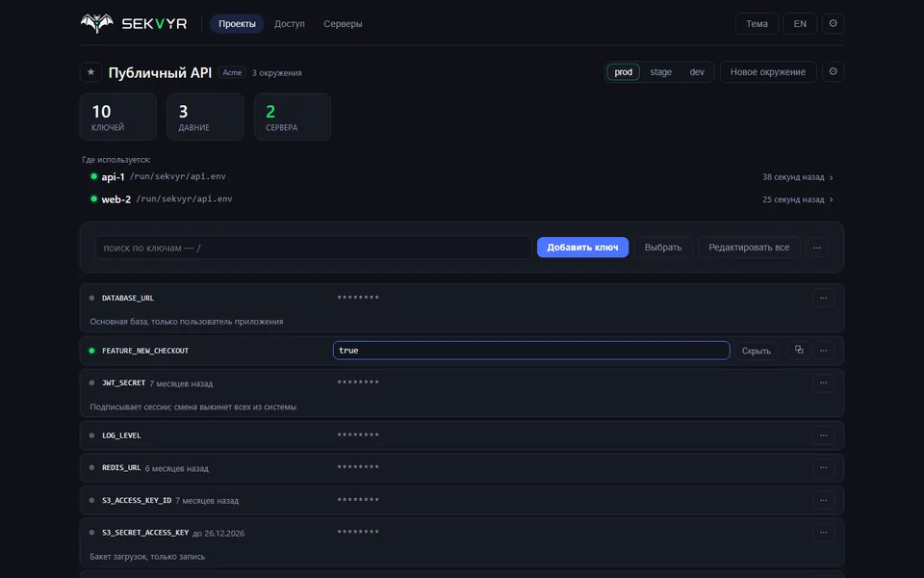Open more options for DATABASE_URL row

pos(823,298)
